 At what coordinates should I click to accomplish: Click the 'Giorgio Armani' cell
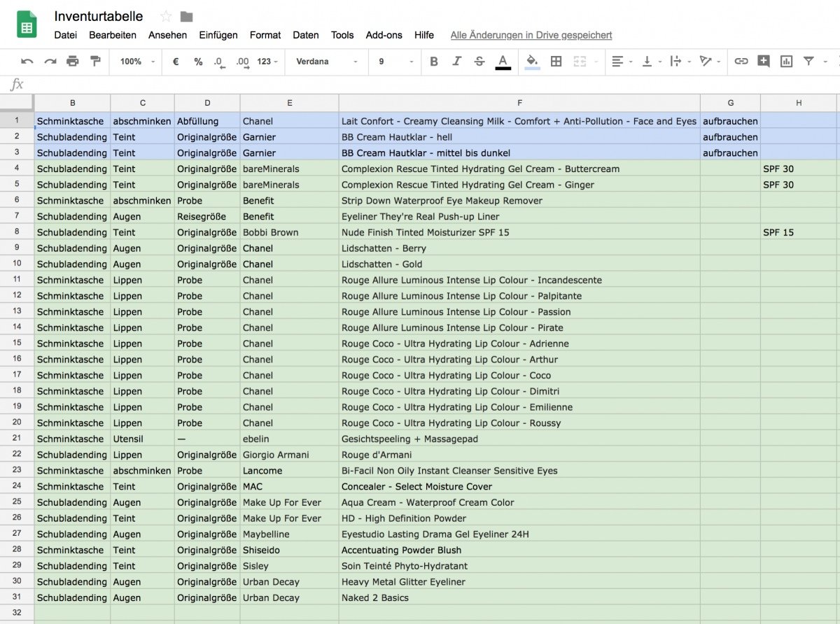click(289, 455)
